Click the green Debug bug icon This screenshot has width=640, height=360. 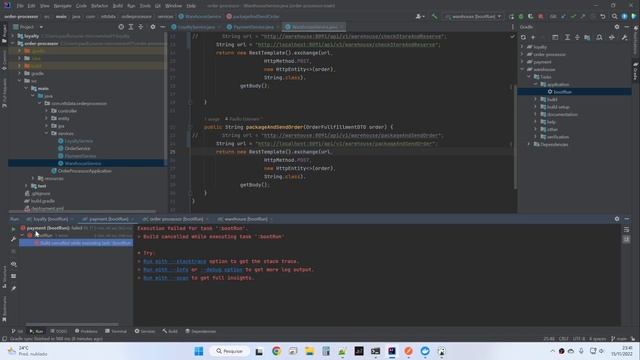[521, 17]
